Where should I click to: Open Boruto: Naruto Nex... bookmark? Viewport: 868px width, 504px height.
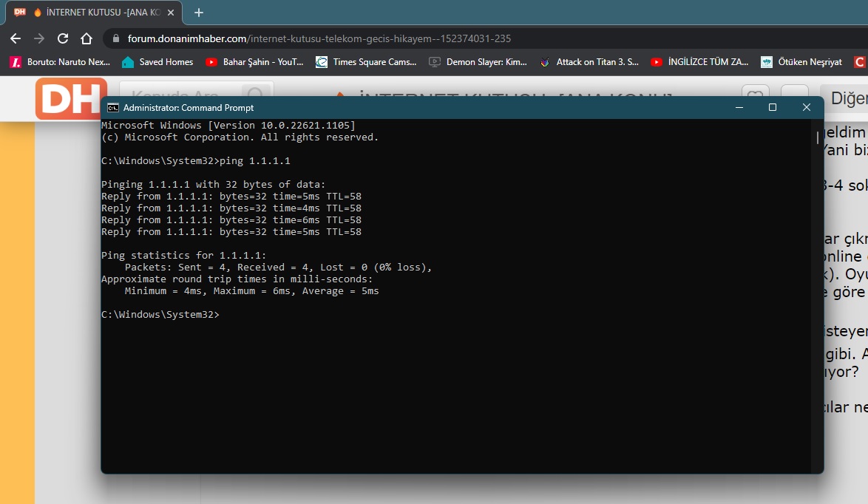coord(61,62)
